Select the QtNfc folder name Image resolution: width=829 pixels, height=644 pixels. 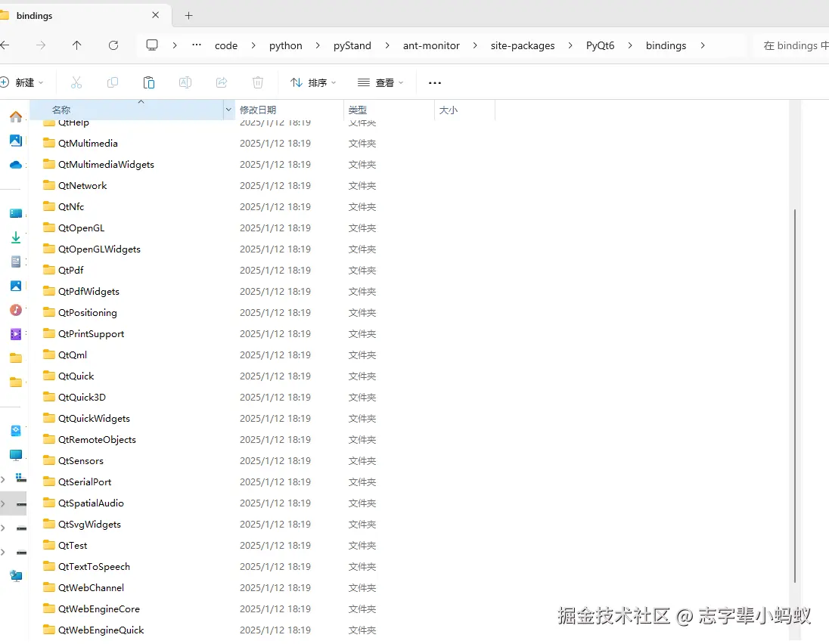coord(71,206)
